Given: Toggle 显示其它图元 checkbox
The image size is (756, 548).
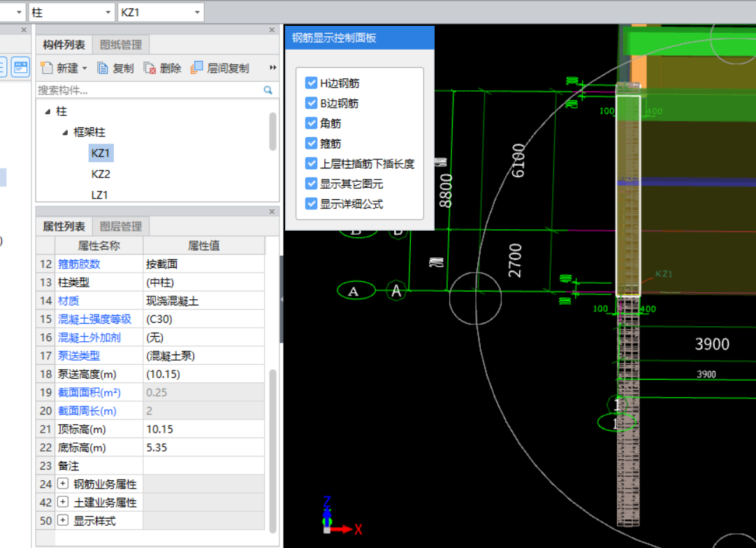Looking at the screenshot, I should 311,183.
